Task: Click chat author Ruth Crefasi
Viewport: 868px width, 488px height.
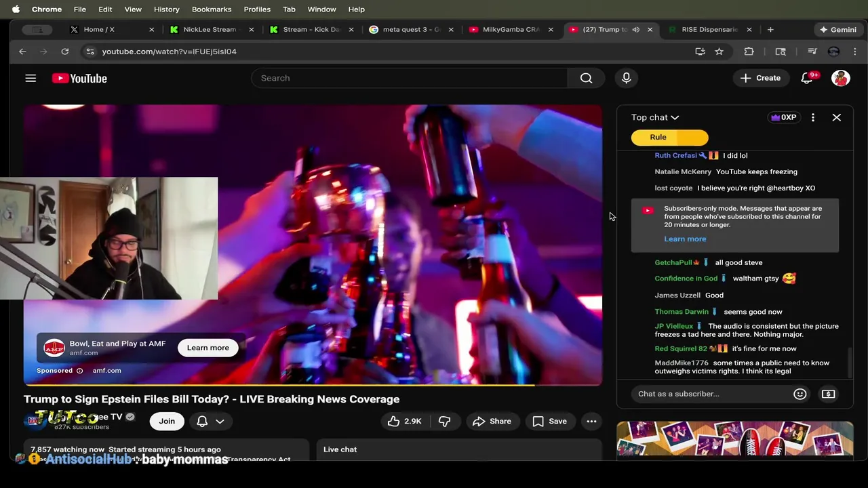Action: [x=675, y=155]
